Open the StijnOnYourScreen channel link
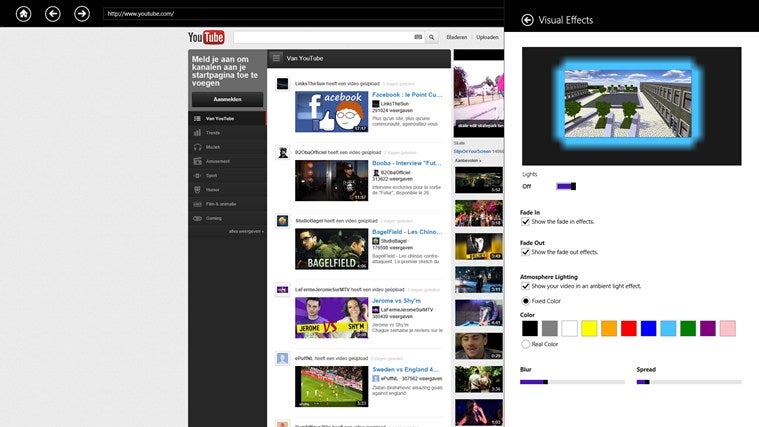This screenshot has height=427, width=759. tap(472, 152)
